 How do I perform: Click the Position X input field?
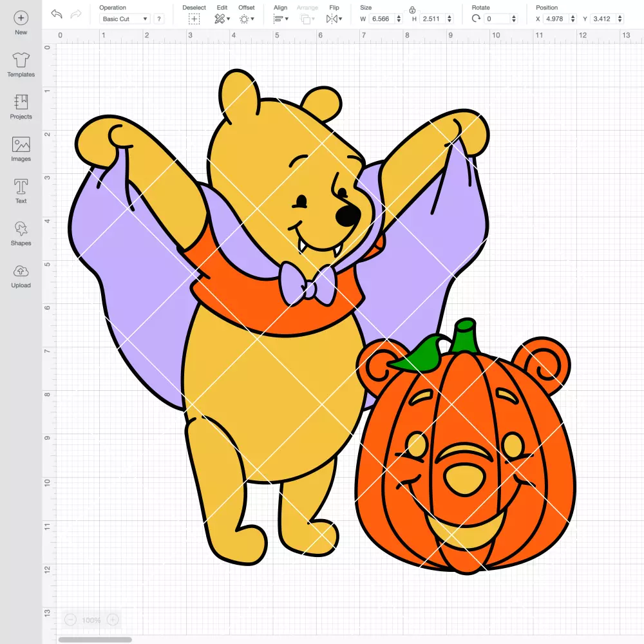point(555,19)
